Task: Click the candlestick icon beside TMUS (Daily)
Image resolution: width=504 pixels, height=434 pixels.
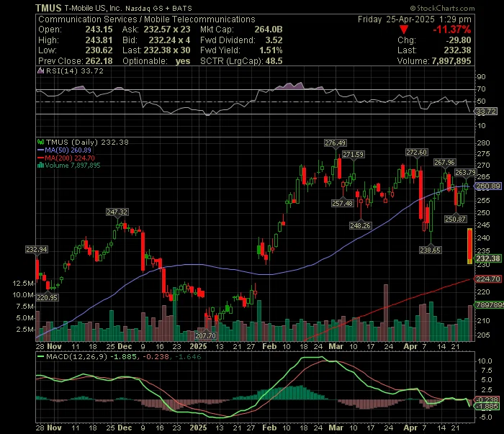Action: point(40,142)
